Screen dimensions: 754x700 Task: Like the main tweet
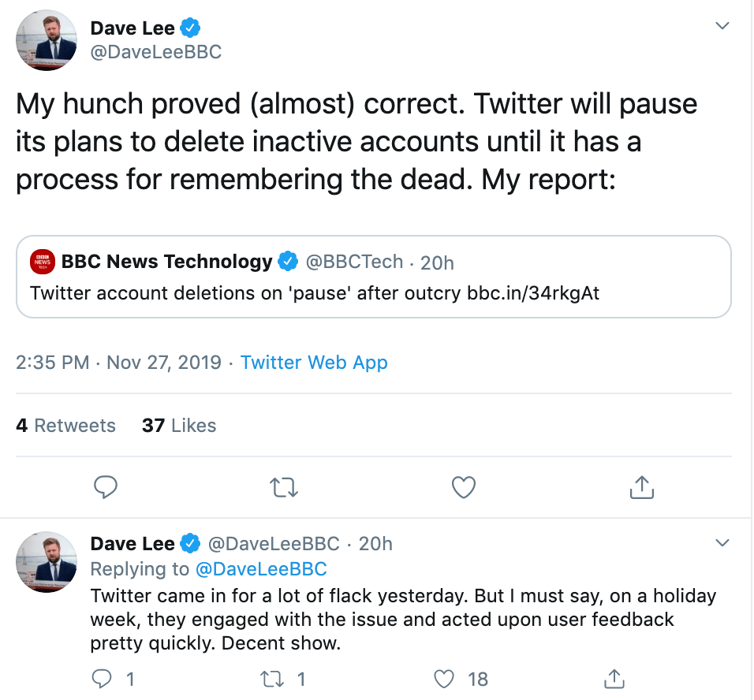(463, 488)
